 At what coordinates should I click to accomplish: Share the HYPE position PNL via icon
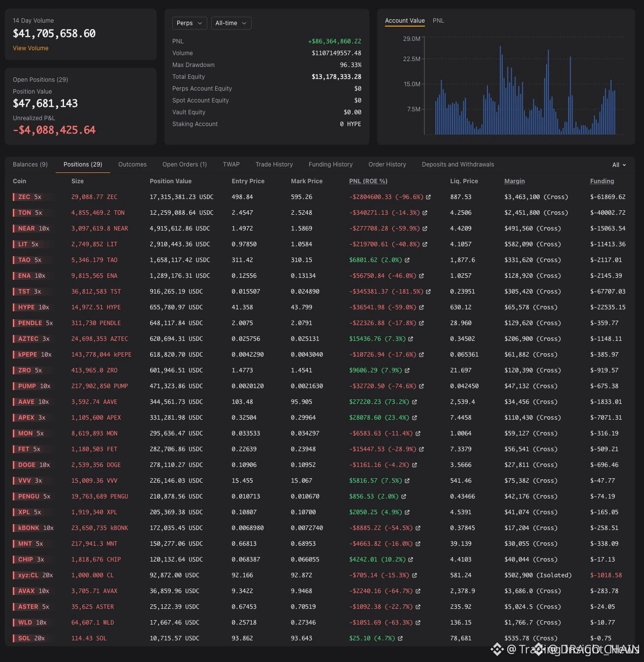point(421,307)
